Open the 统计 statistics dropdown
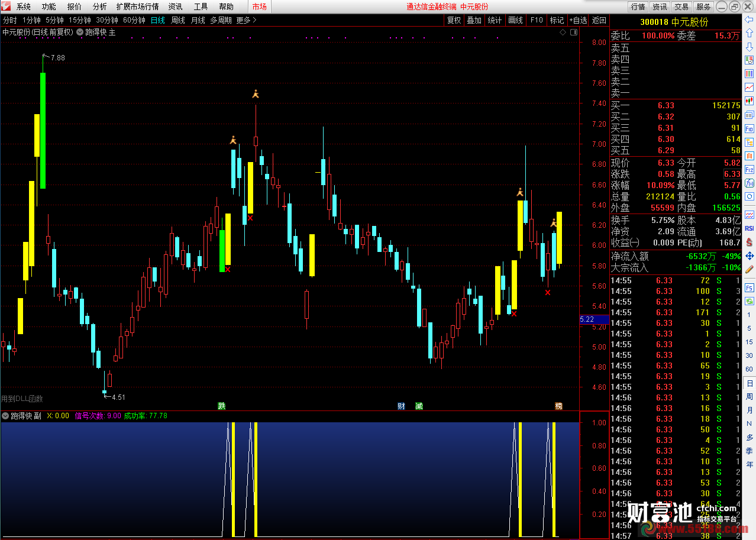The image size is (756, 540). (x=495, y=20)
